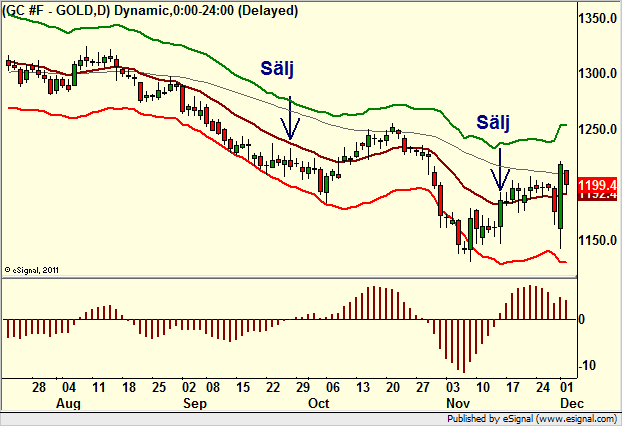
Task: Click the date label 06 above Oct
Action: pyautogui.click(x=333, y=387)
